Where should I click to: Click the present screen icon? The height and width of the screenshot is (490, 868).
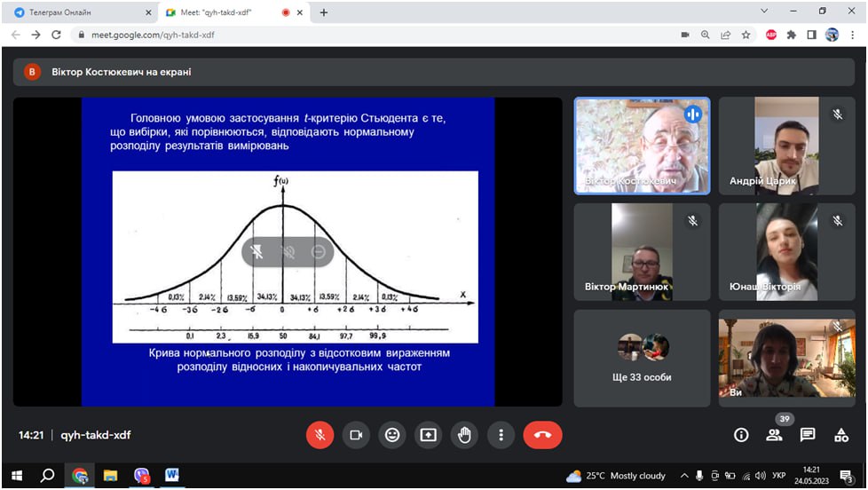(x=429, y=435)
